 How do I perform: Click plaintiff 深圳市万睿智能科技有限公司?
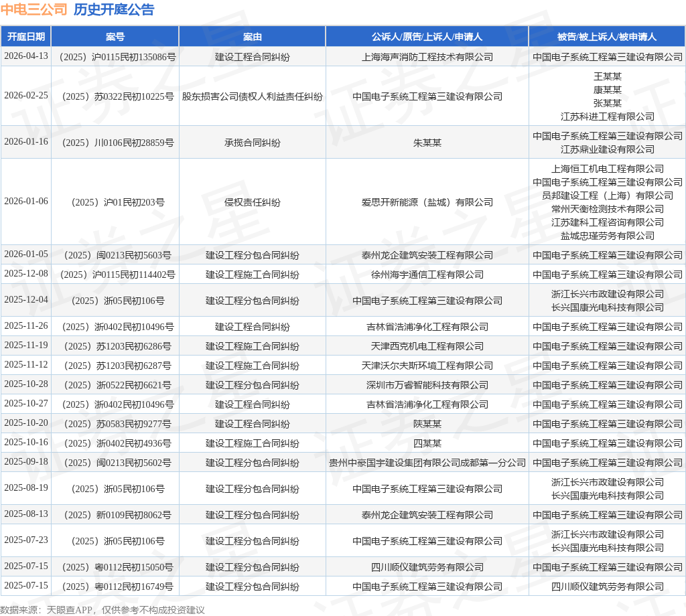pos(427,385)
